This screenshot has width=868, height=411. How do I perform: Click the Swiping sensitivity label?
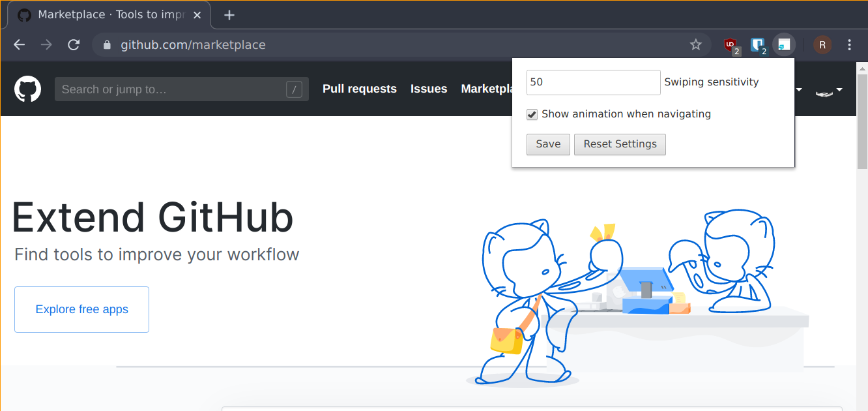pos(712,82)
